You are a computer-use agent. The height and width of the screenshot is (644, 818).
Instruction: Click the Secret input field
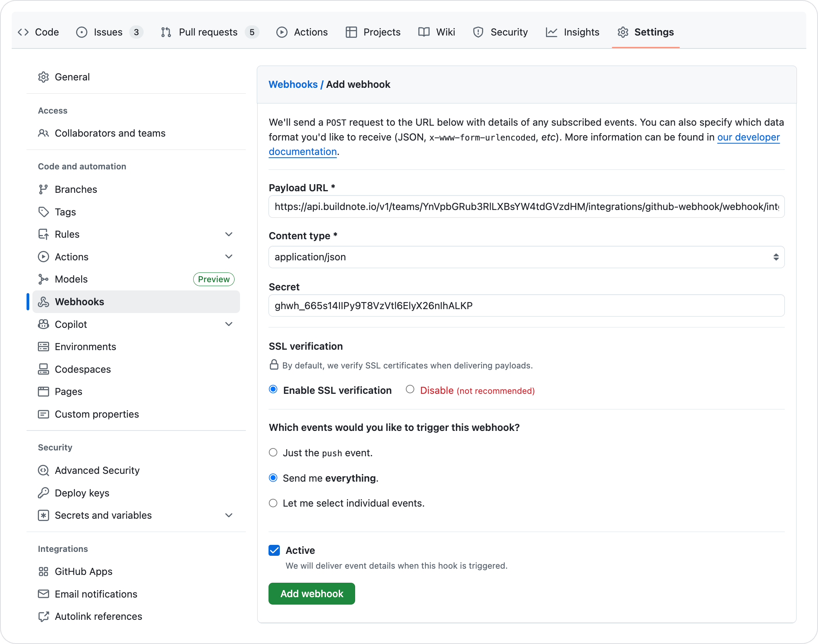click(x=526, y=306)
